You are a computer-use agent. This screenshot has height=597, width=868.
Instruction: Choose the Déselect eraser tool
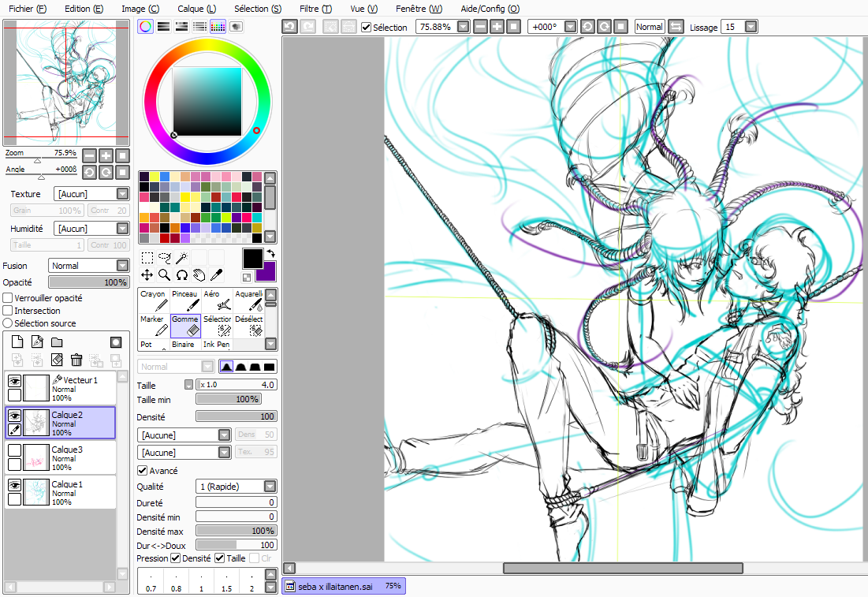[x=248, y=326]
